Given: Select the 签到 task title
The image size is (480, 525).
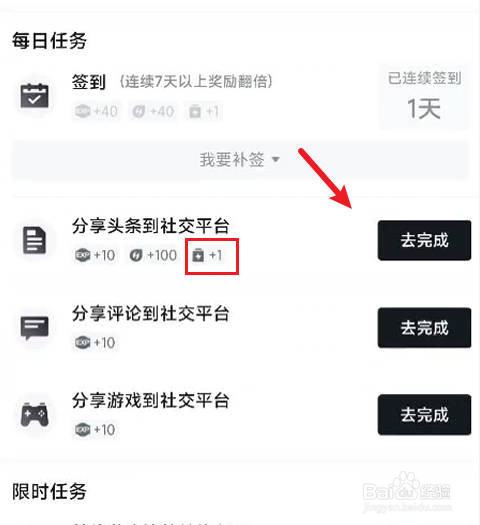Looking at the screenshot, I should [x=89, y=82].
